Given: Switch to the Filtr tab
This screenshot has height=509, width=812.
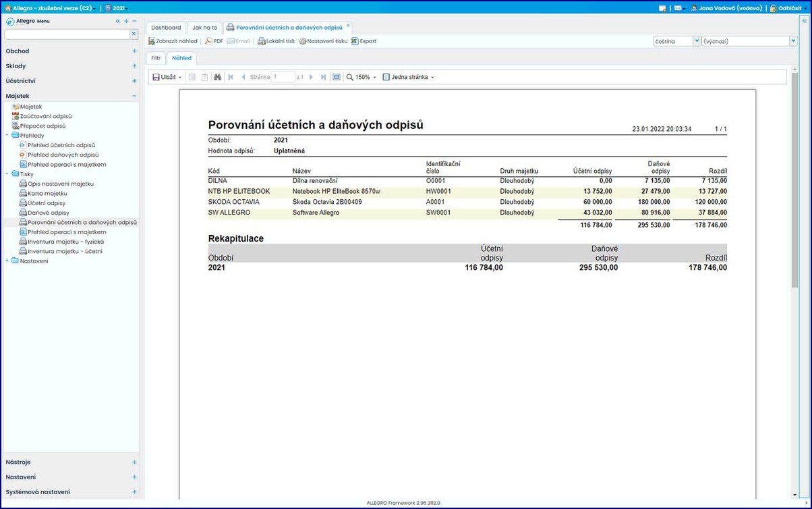Looking at the screenshot, I should coord(156,58).
